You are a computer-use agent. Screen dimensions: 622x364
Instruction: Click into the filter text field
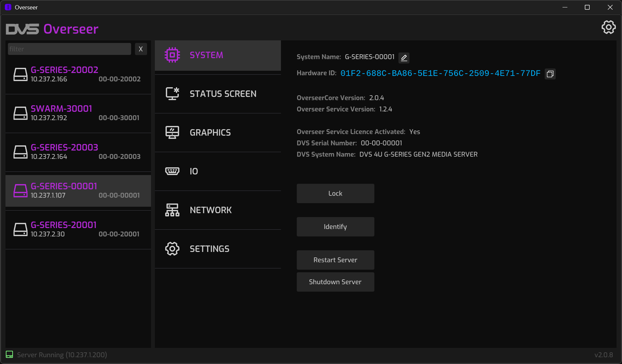69,49
